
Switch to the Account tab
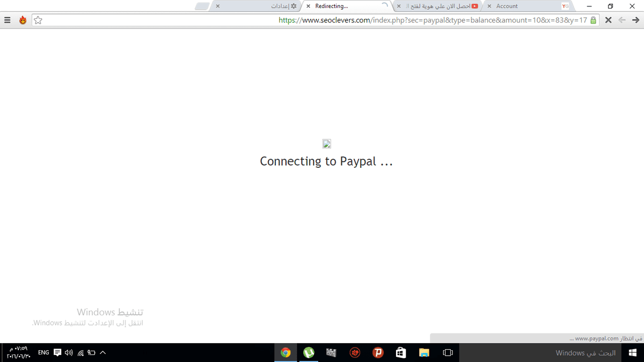529,6
